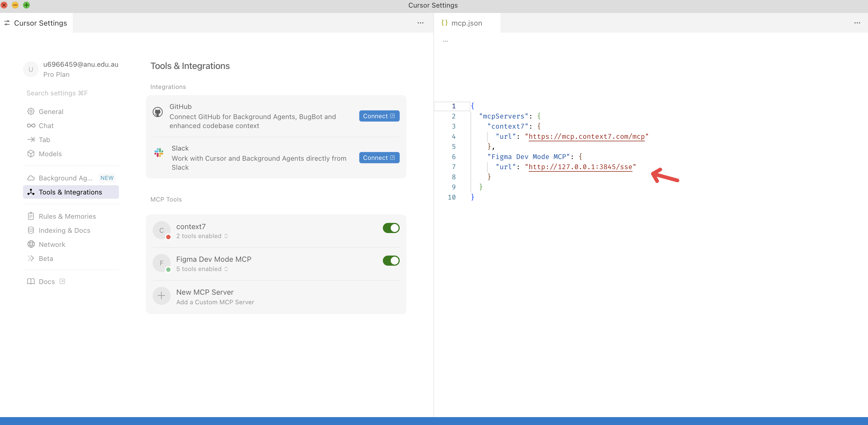This screenshot has height=425, width=868.
Task: Expand the collapsed region above the JSON code
Action: 446,41
